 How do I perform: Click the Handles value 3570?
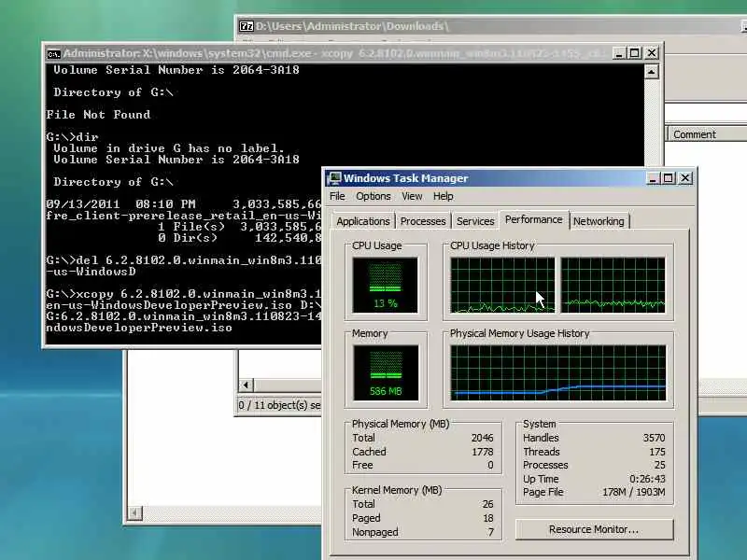click(x=654, y=438)
